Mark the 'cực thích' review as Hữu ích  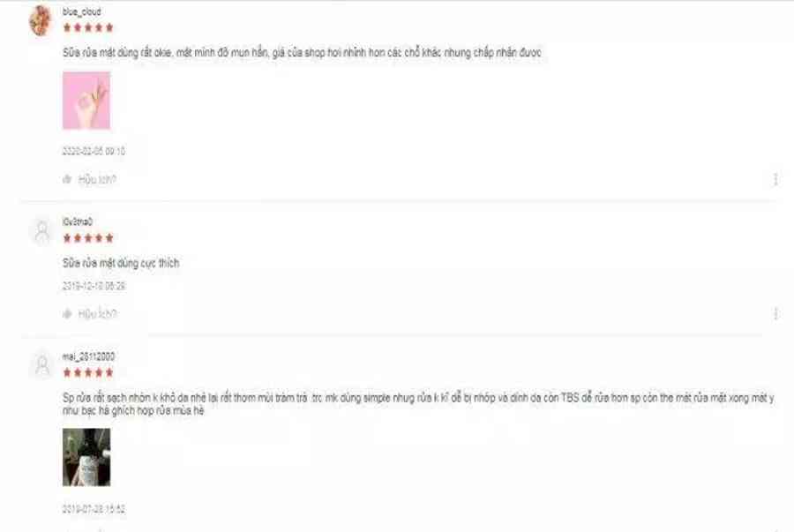coord(97,314)
